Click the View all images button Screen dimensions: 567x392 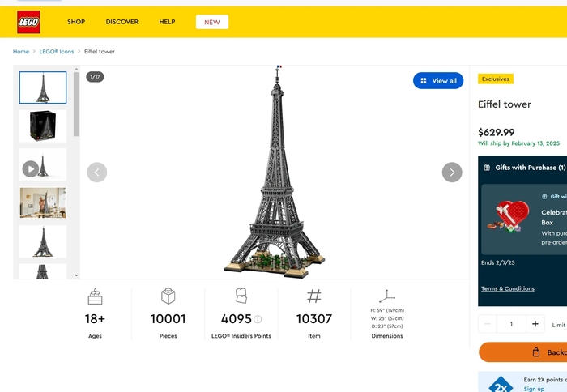(438, 81)
